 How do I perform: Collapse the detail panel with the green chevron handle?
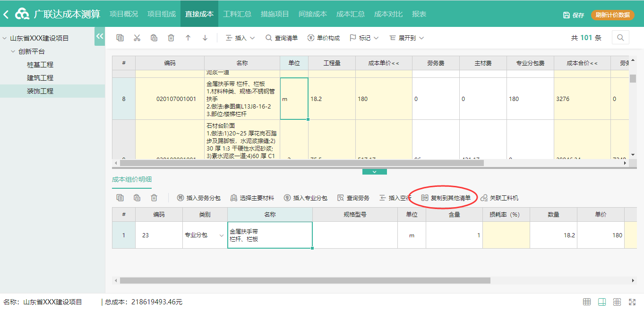pos(375,172)
